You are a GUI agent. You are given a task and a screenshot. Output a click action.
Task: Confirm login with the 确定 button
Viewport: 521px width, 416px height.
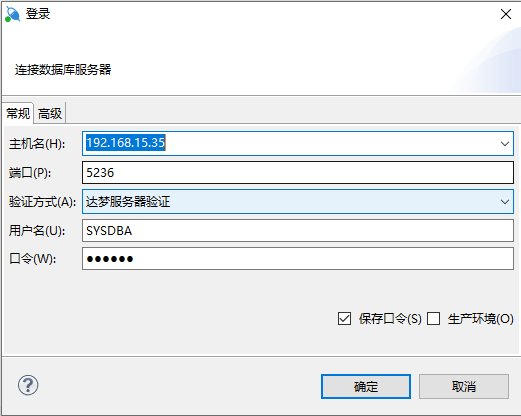click(366, 386)
